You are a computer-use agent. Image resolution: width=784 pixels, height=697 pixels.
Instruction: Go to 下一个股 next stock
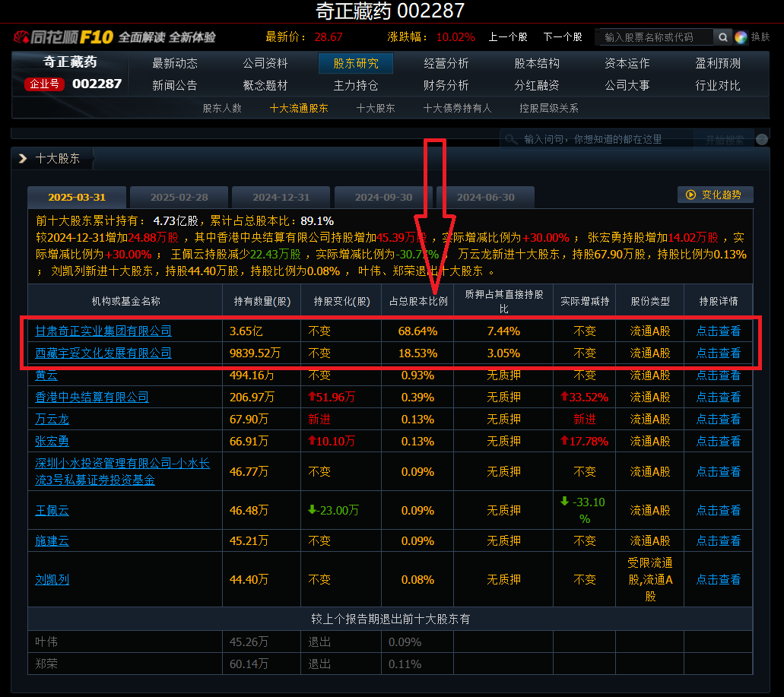click(563, 37)
